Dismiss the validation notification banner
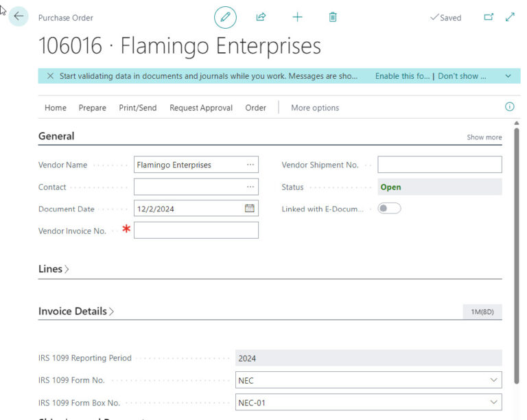The image size is (527, 420). 50,76
